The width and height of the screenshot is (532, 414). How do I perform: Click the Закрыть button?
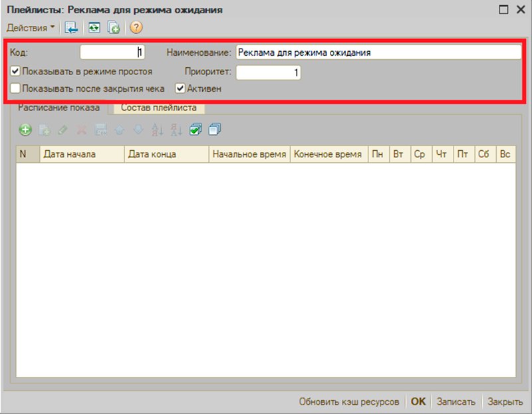[505, 402]
